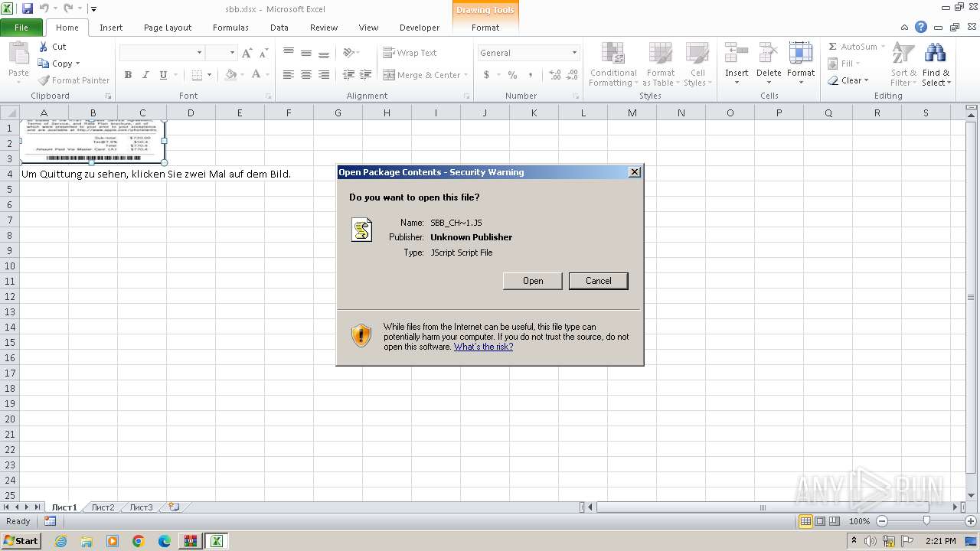Close the Security Warning dialog
980x551 pixels.
click(x=634, y=172)
